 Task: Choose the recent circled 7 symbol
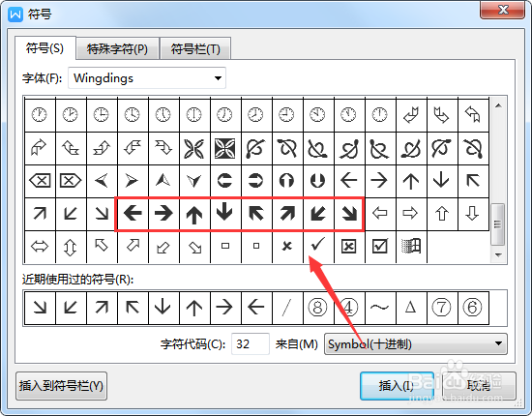[x=442, y=308]
